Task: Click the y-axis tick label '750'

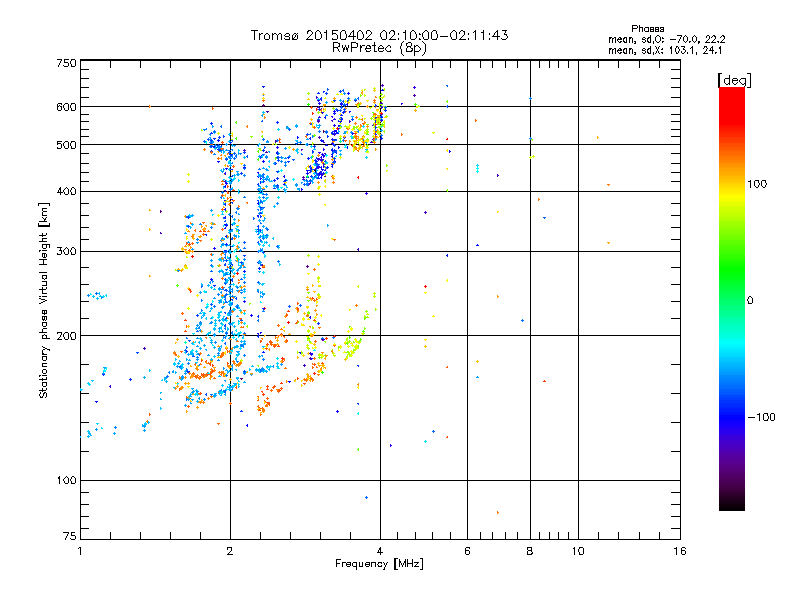Action: [x=66, y=63]
